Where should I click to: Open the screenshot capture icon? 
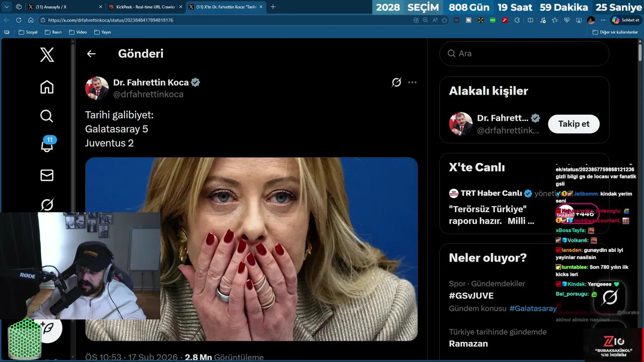tap(579, 20)
